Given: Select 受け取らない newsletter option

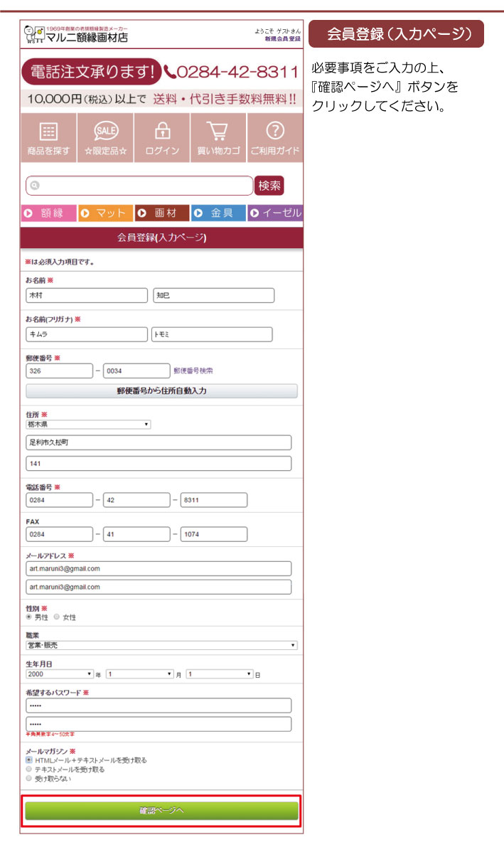Looking at the screenshot, I should [29, 779].
